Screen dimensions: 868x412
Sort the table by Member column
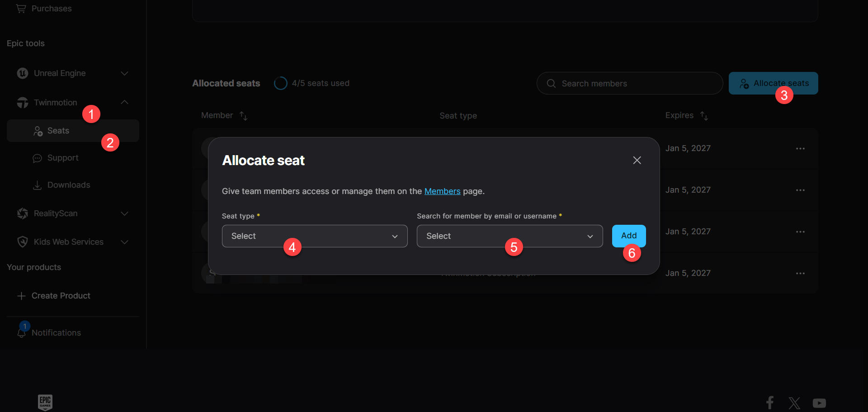(243, 116)
